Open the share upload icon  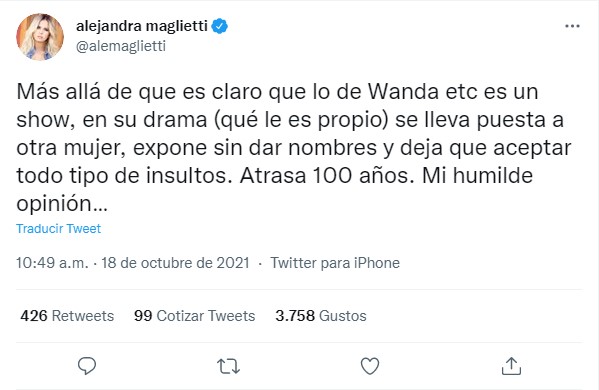coord(511,366)
